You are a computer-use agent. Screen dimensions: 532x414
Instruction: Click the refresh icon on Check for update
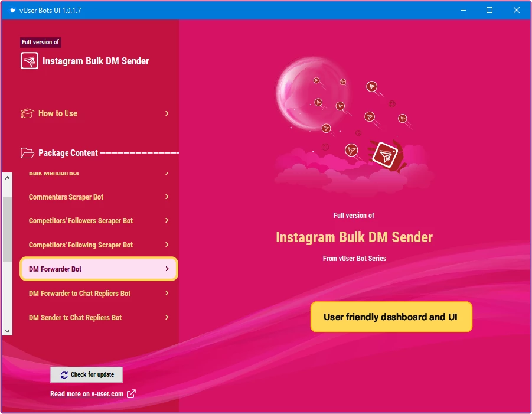point(64,374)
